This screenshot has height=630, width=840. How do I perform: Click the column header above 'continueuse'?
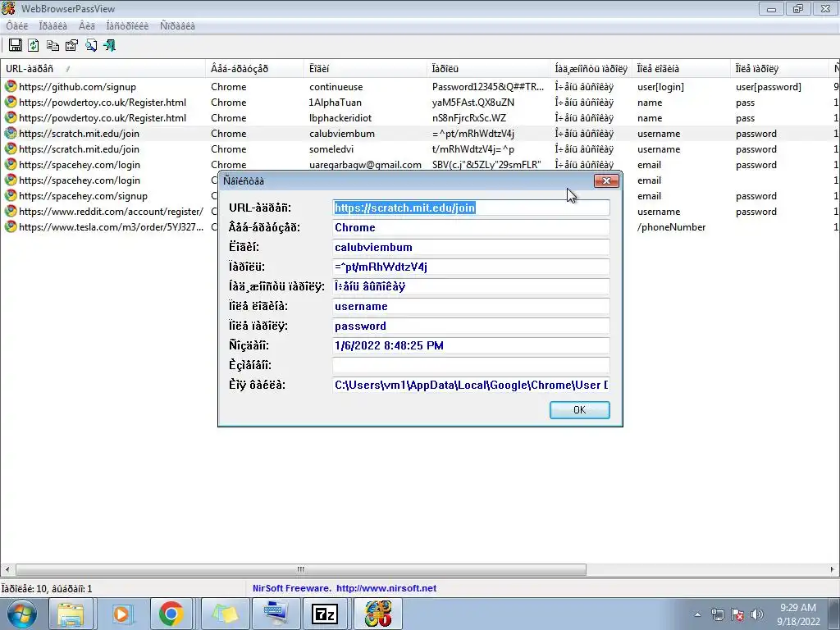tap(367, 69)
